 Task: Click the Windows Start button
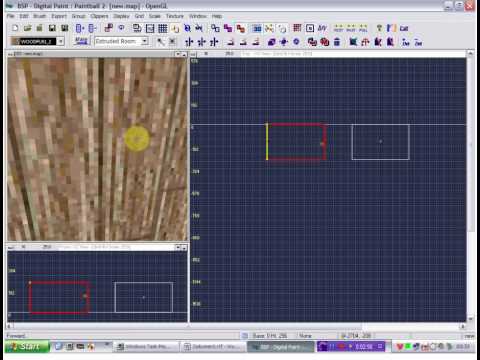click(x=27, y=347)
